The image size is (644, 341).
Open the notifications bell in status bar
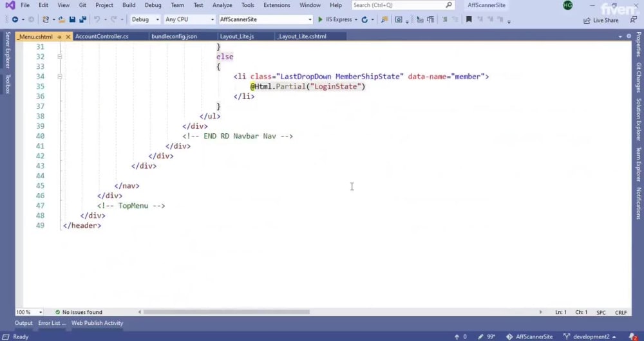click(x=632, y=336)
